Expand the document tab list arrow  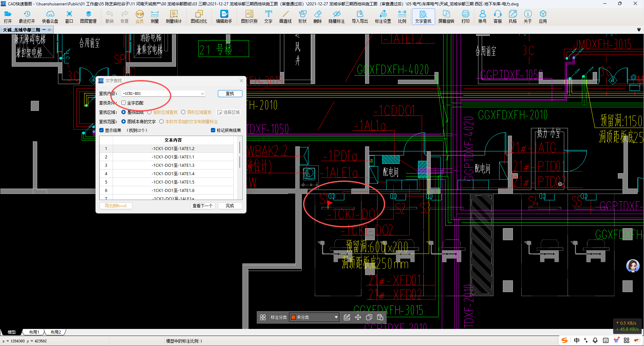(x=639, y=30)
